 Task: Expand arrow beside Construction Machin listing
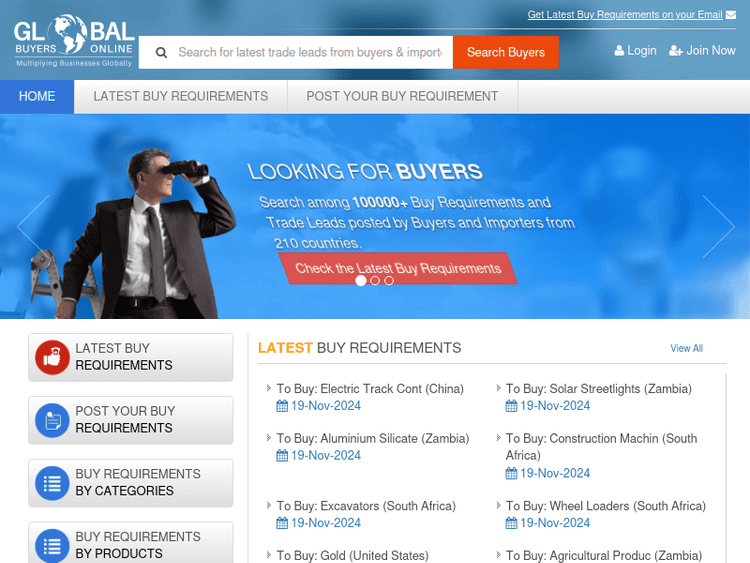click(498, 438)
